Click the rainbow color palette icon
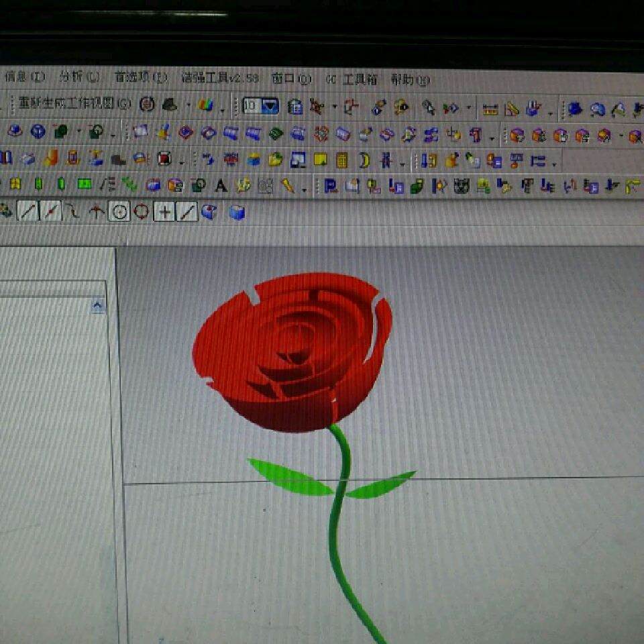 tap(205, 105)
